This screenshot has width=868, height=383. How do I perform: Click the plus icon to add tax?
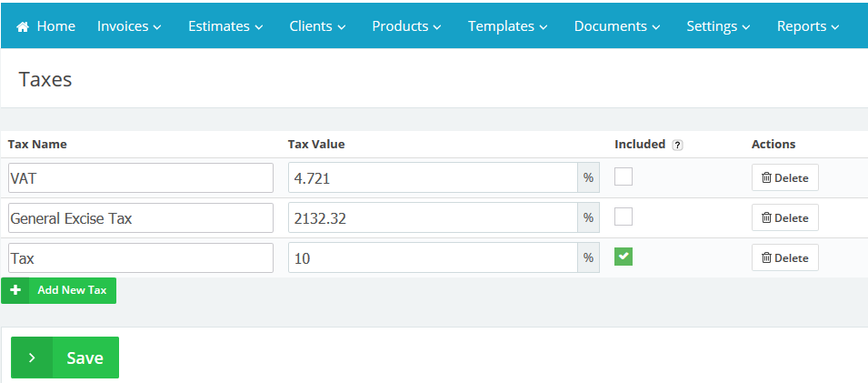click(x=15, y=290)
